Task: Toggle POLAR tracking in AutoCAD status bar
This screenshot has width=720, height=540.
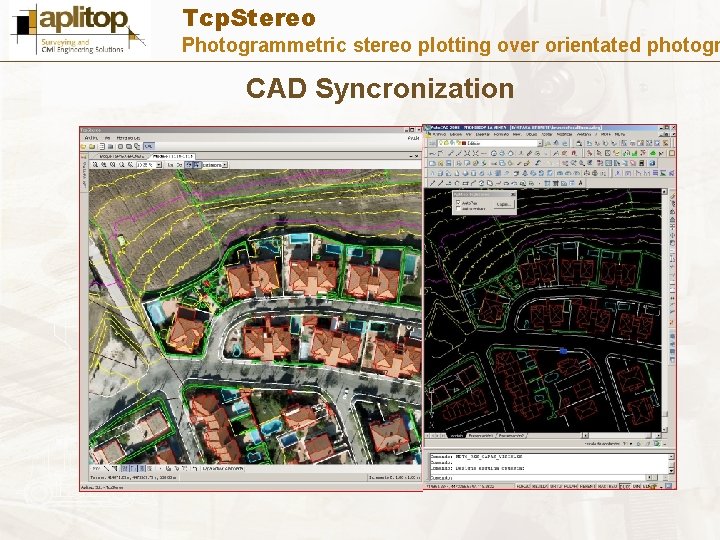Action: 570,486
